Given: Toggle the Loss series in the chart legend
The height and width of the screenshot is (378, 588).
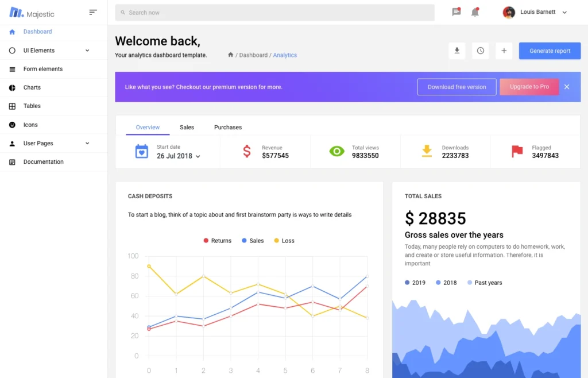Looking at the screenshot, I should click(284, 241).
